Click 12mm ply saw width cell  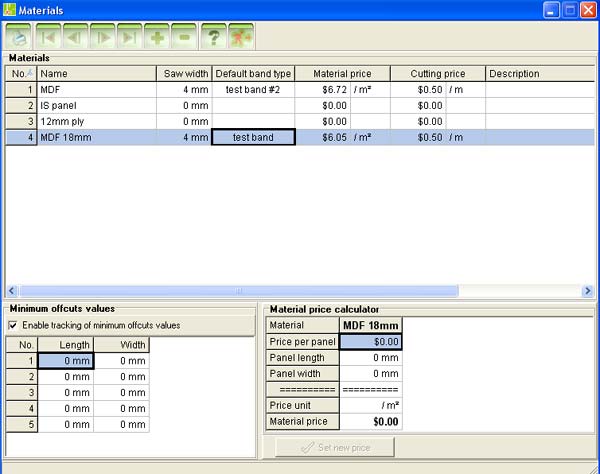(x=184, y=122)
